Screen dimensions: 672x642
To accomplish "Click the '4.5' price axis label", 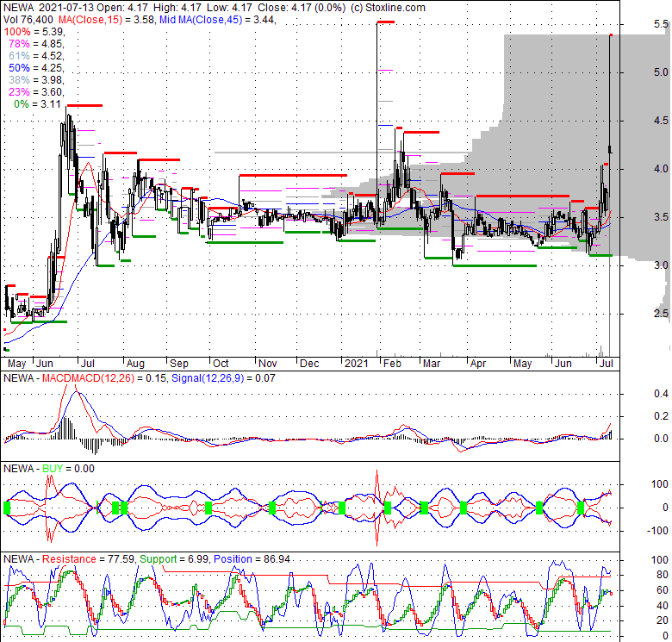I will click(661, 121).
